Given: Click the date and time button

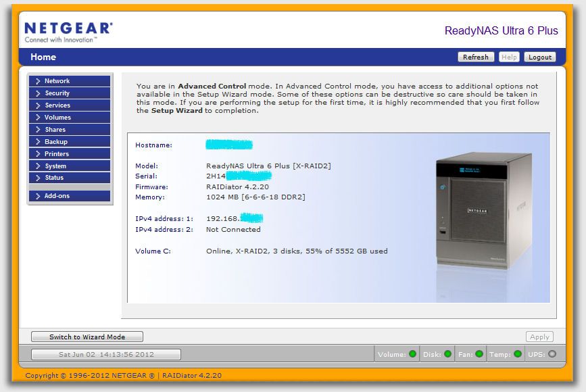Looking at the screenshot, I should (x=106, y=354).
